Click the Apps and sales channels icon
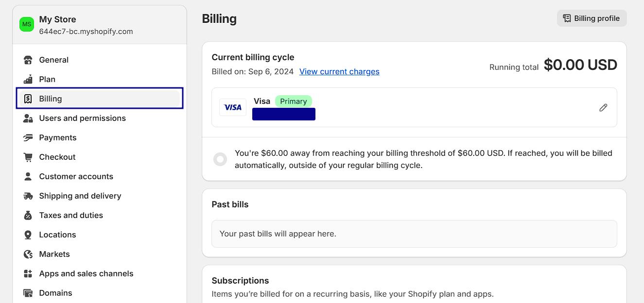The image size is (644, 303). 28,273
